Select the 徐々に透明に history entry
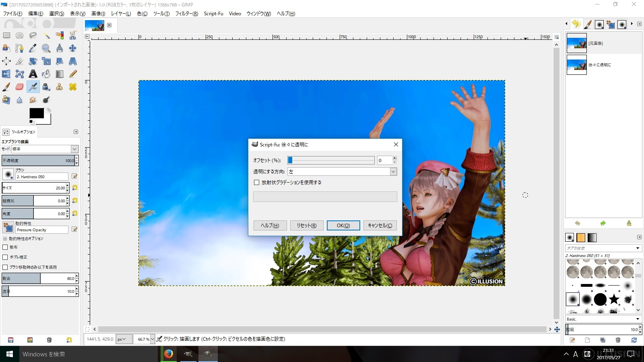This screenshot has height=362, width=644. coord(603,65)
